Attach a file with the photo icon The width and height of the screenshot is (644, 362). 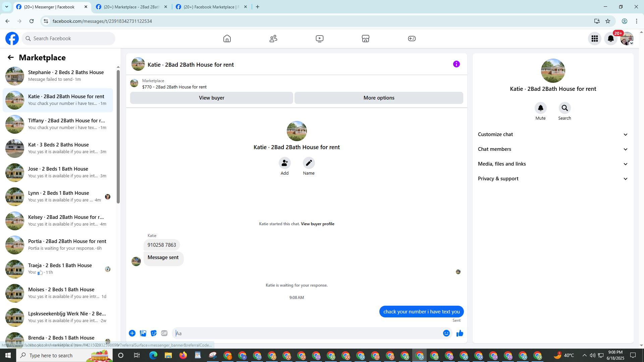tap(143, 333)
